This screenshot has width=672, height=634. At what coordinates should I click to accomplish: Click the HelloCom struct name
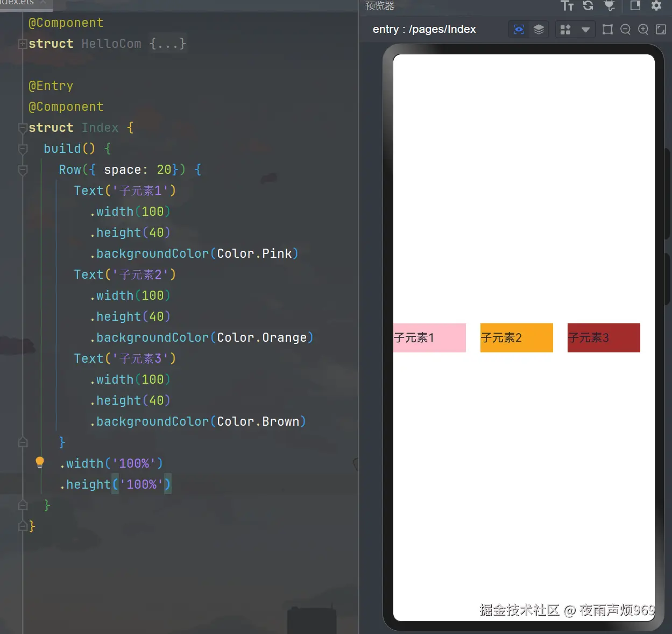(111, 44)
